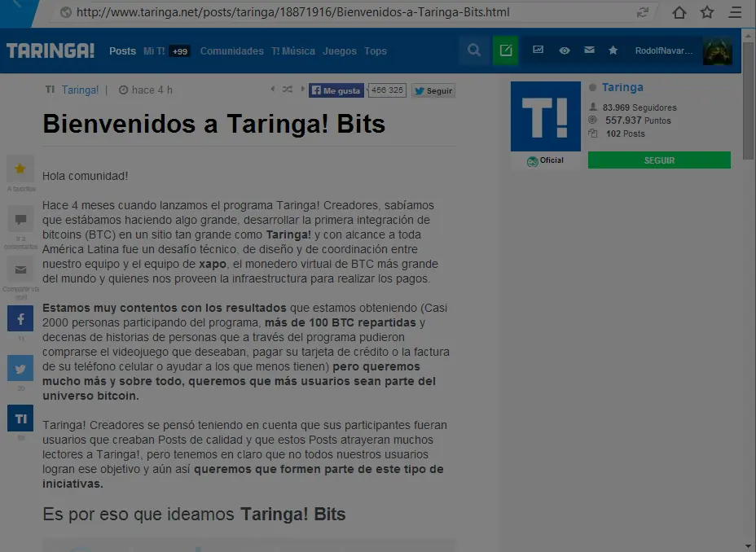
Task: Click the globe site info icon
Action: pos(65,12)
